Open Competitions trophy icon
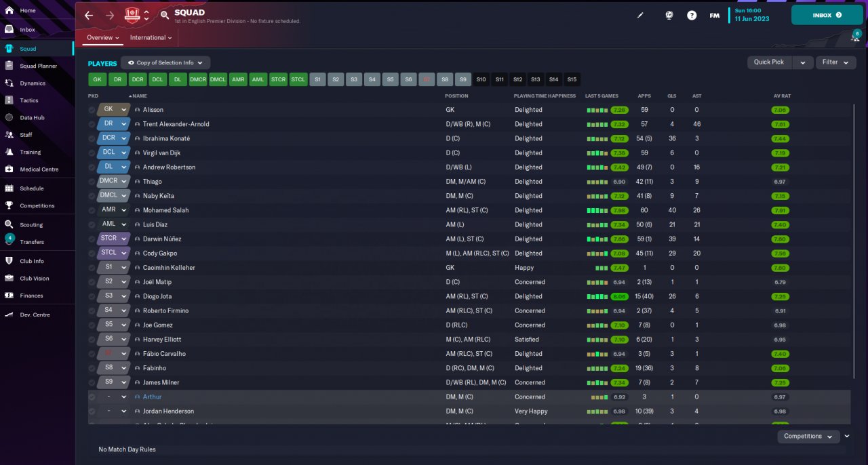The height and width of the screenshot is (465, 868). (9, 205)
